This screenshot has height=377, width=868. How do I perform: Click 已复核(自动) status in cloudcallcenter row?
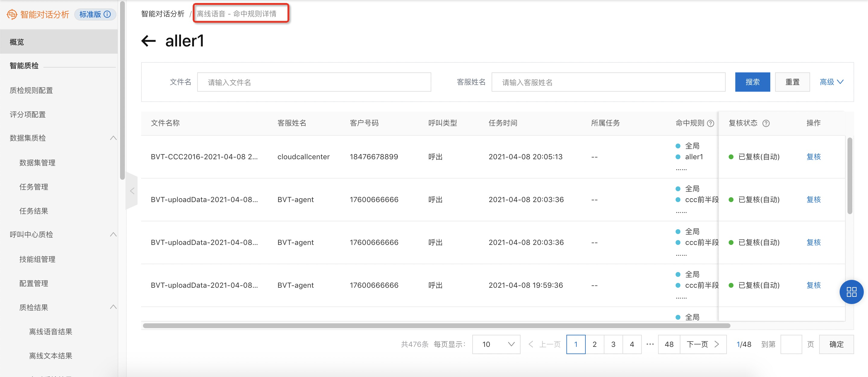pos(759,157)
